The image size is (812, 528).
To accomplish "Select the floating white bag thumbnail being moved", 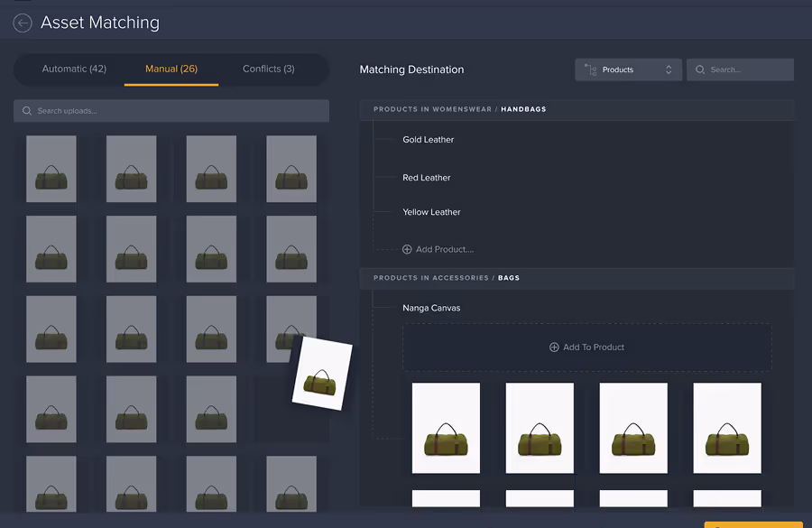I will coord(322,374).
